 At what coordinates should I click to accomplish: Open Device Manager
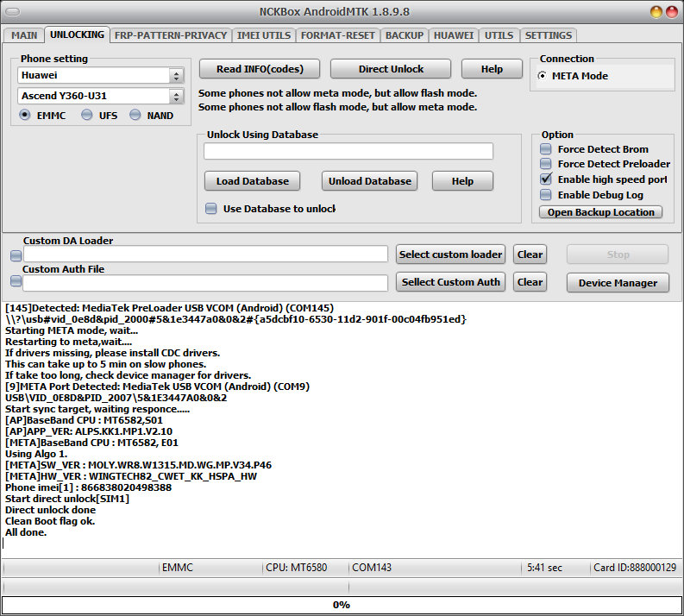pos(618,283)
